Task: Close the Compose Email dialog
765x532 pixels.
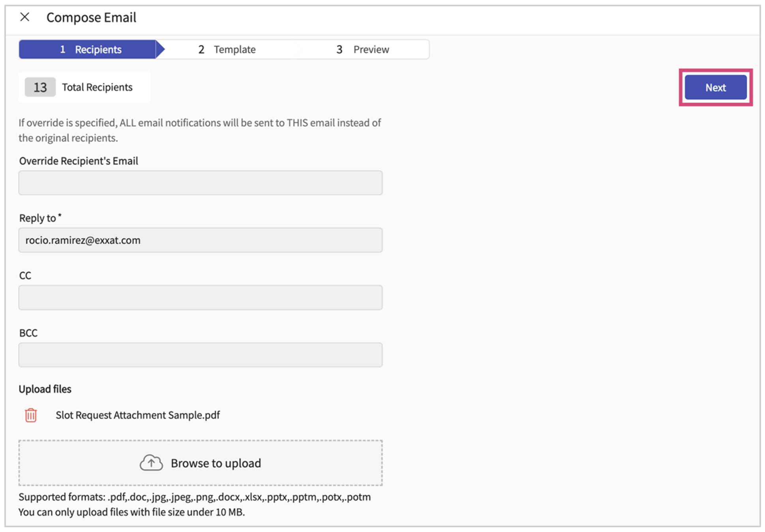Action: pos(25,17)
